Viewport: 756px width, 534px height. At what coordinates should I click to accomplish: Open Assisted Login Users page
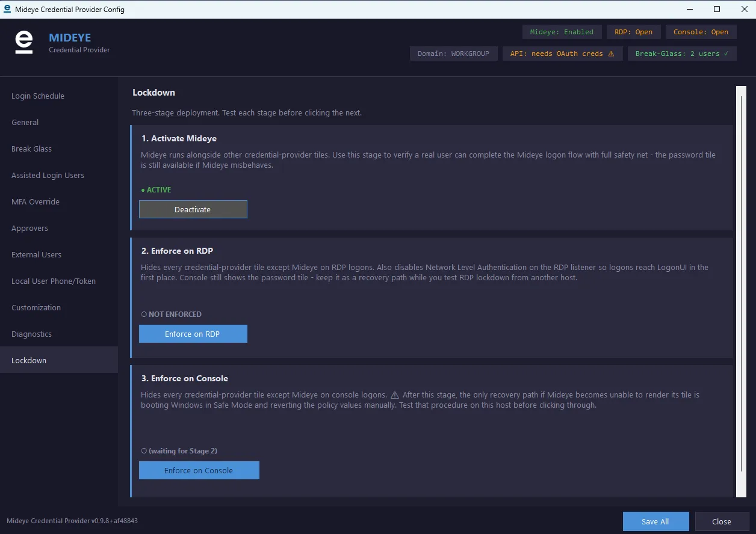pyautogui.click(x=59, y=175)
